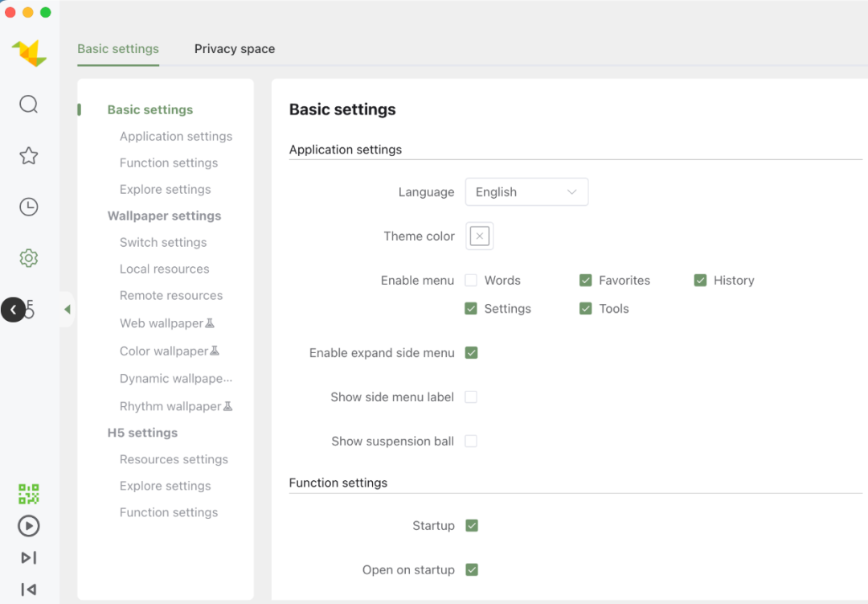Click the History label in Enable menu
868x604 pixels.
pyautogui.click(x=734, y=281)
